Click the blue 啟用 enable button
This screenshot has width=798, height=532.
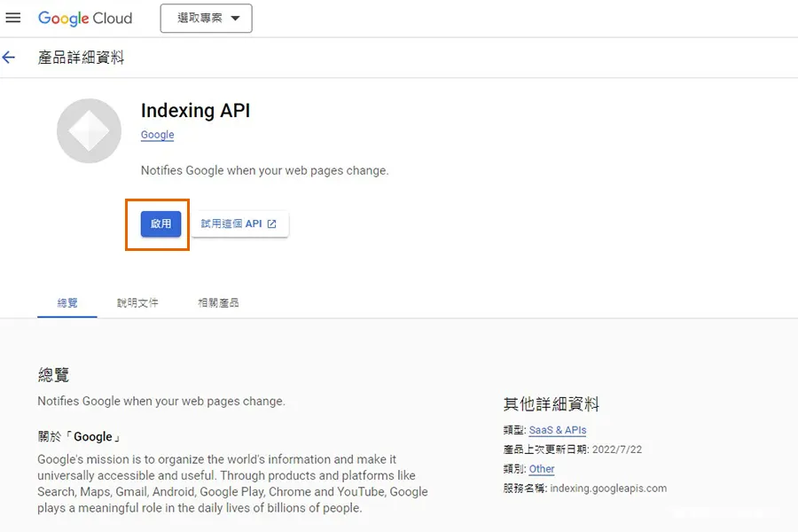(x=160, y=224)
